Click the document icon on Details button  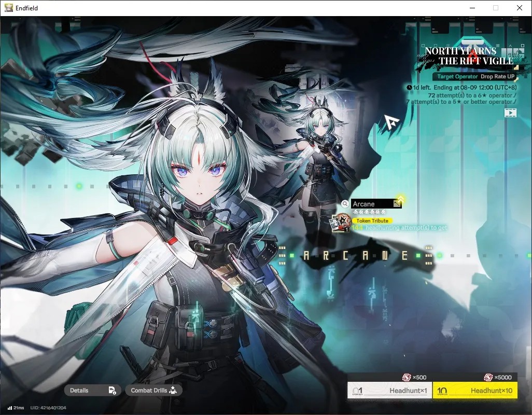[113, 391]
